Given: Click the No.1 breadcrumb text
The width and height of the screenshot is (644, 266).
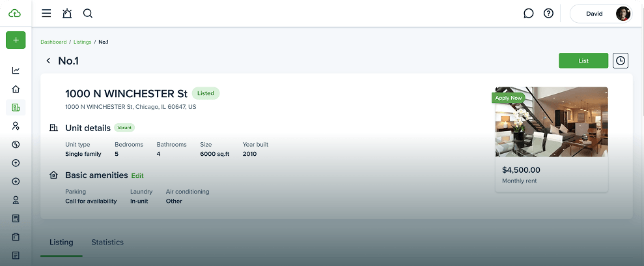Looking at the screenshot, I should (x=104, y=42).
